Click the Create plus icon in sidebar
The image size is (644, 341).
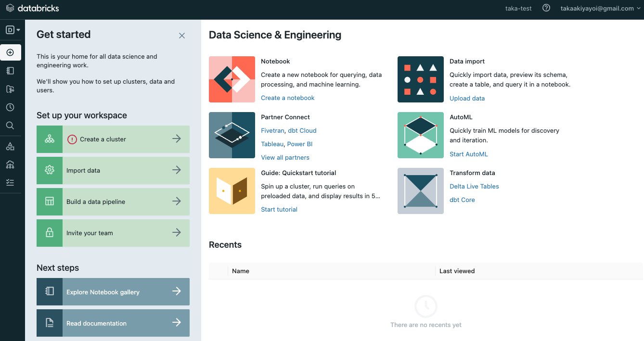10,52
